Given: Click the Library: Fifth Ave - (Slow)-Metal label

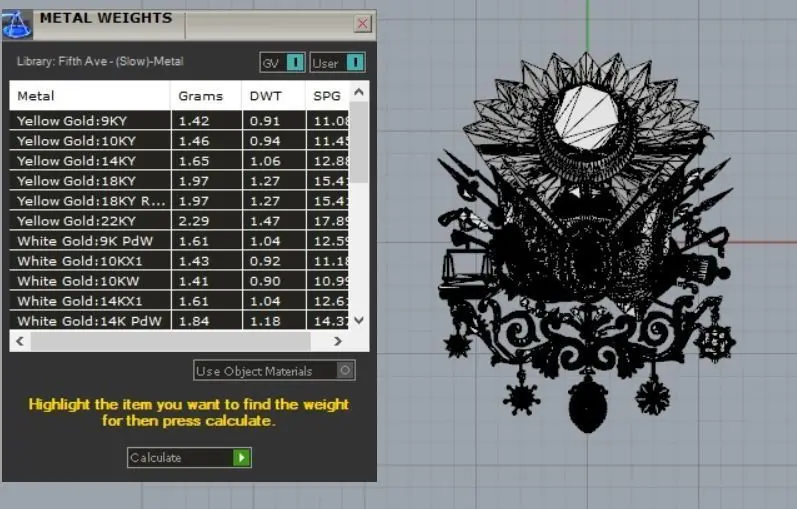Looking at the screenshot, I should 100,62.
